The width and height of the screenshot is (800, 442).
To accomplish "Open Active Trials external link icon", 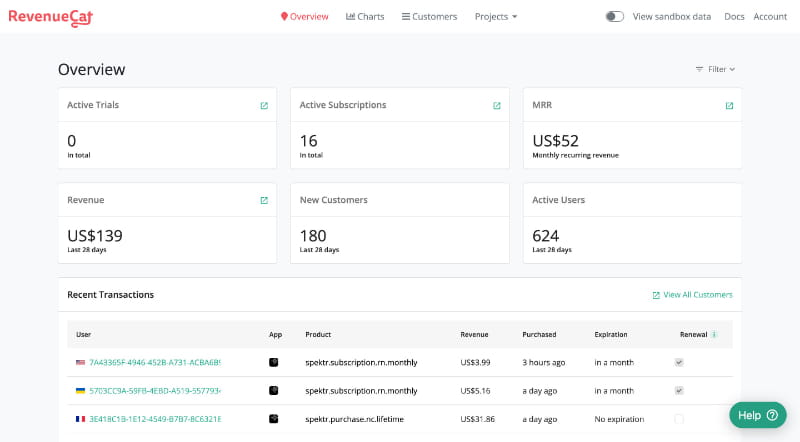I will [x=264, y=105].
